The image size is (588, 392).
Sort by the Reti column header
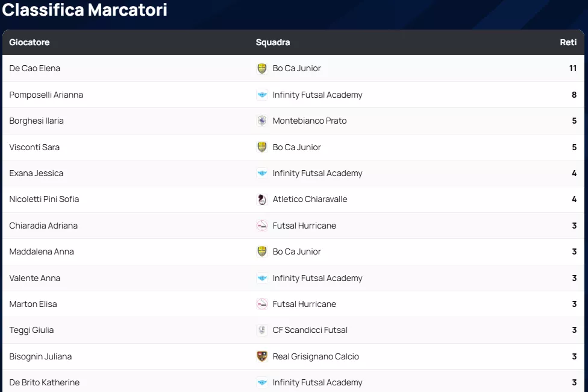[x=568, y=42]
